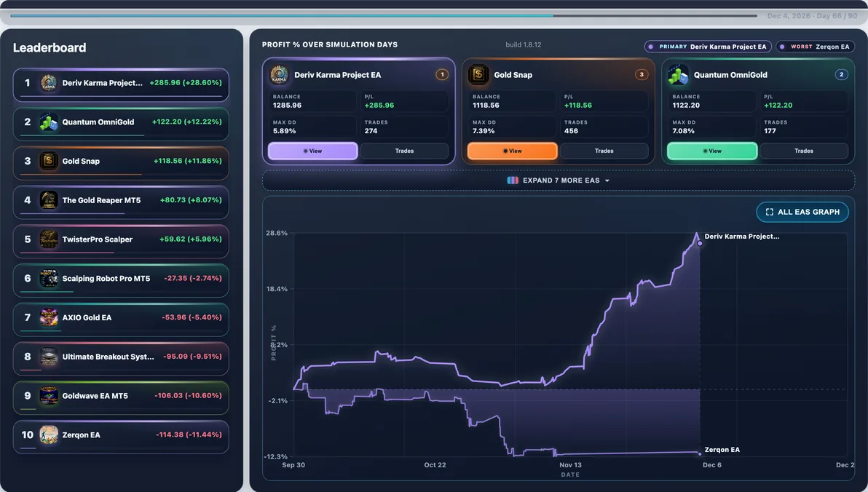Click the Zerqon EA chart label
Screen dimensions: 868x492
tap(722, 450)
